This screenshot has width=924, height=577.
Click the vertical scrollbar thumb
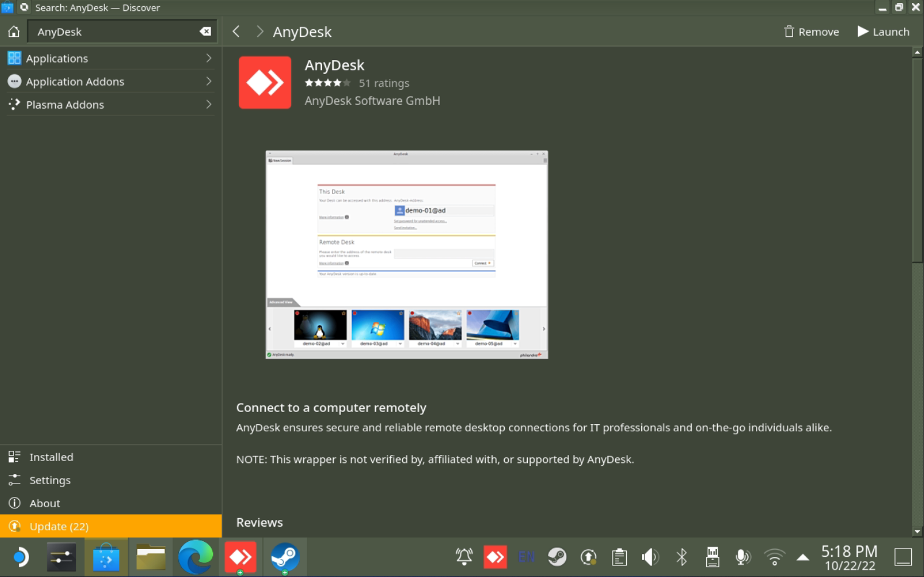917,160
